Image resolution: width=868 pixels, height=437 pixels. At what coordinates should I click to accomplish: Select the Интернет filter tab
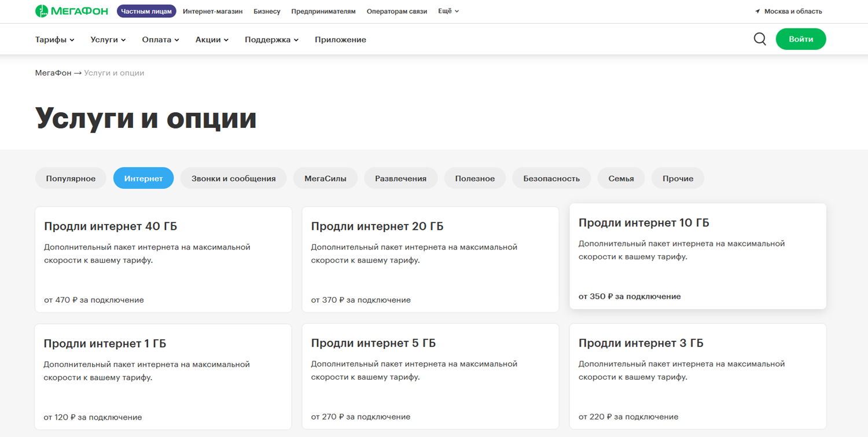144,178
